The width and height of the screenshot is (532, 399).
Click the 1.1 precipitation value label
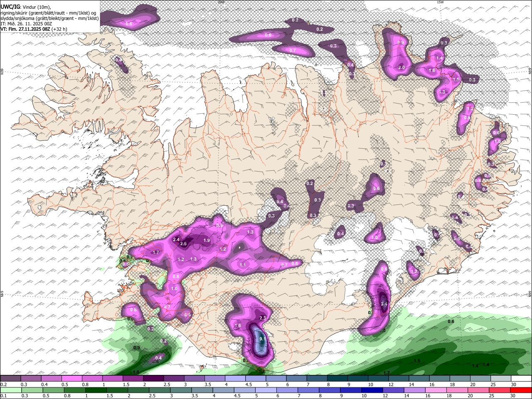(x=243, y=265)
